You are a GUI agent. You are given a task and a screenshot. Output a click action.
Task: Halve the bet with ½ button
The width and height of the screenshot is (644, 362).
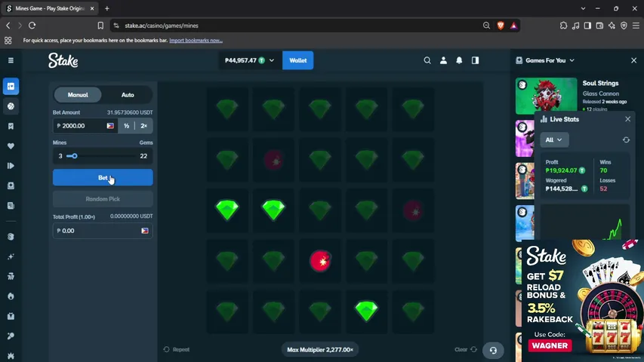point(127,126)
